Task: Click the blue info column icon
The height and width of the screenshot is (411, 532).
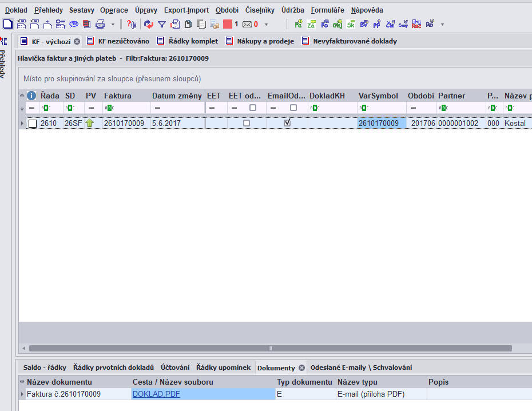Action: tap(31, 96)
